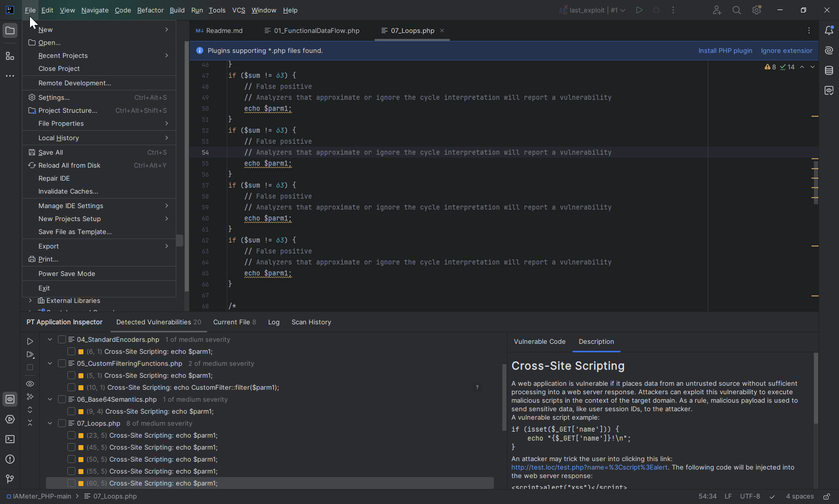Screen dimensions: 839x504
Task: Start scan with the play icon
Action: click(x=30, y=341)
